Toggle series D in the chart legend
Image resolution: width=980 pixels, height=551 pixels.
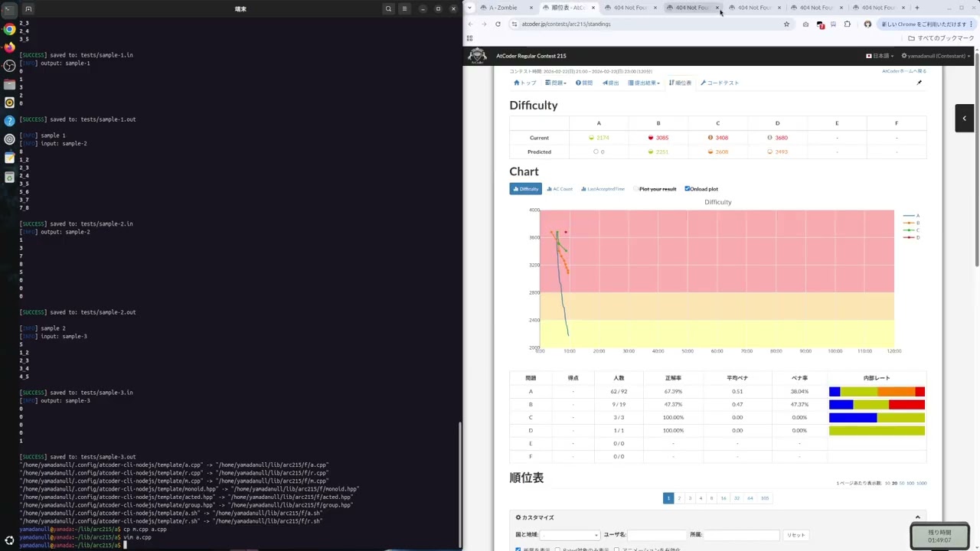911,237
